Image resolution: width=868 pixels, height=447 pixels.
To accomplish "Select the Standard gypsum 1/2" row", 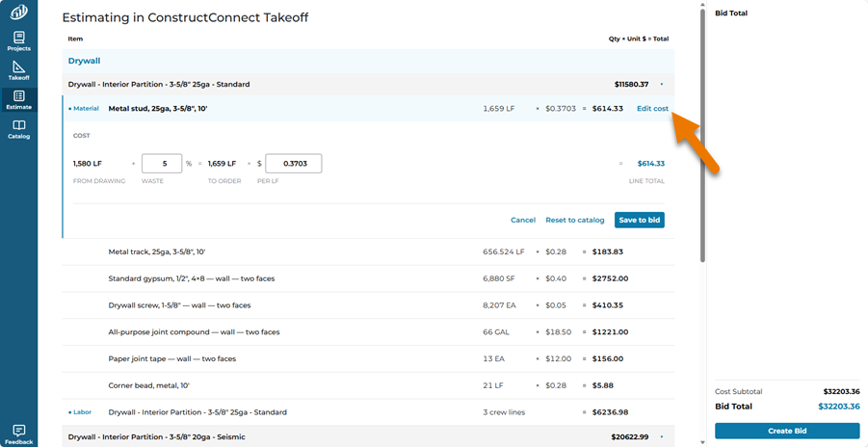I will [369, 278].
